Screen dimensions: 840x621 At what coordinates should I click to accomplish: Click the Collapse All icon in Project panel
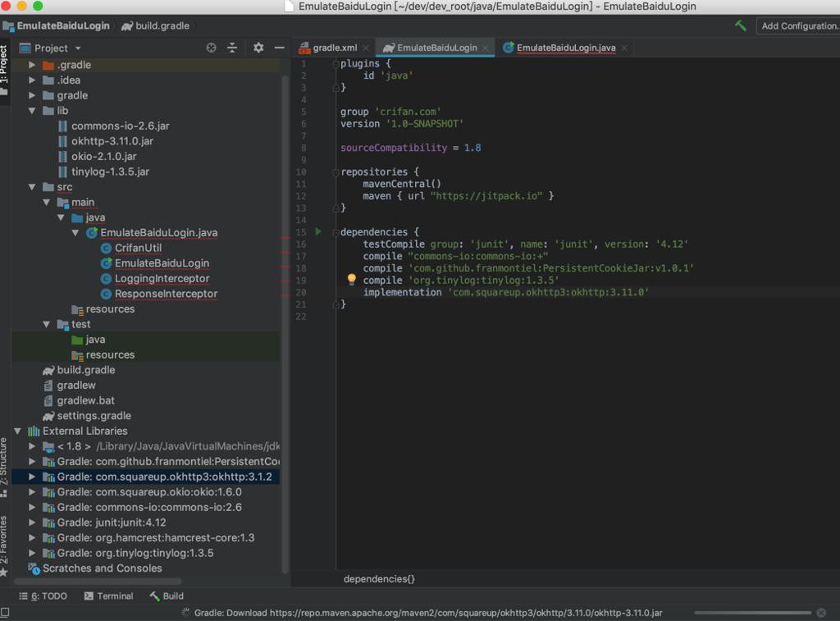(232, 48)
